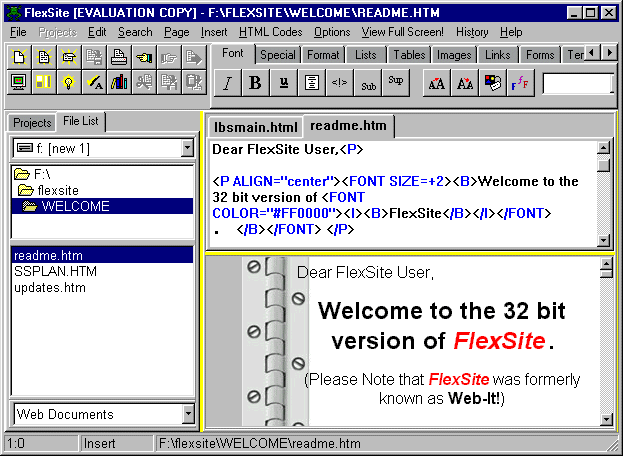Click the preview pane scroll down arrow
Image resolution: width=623 pixels, height=456 pixels.
click(x=607, y=419)
